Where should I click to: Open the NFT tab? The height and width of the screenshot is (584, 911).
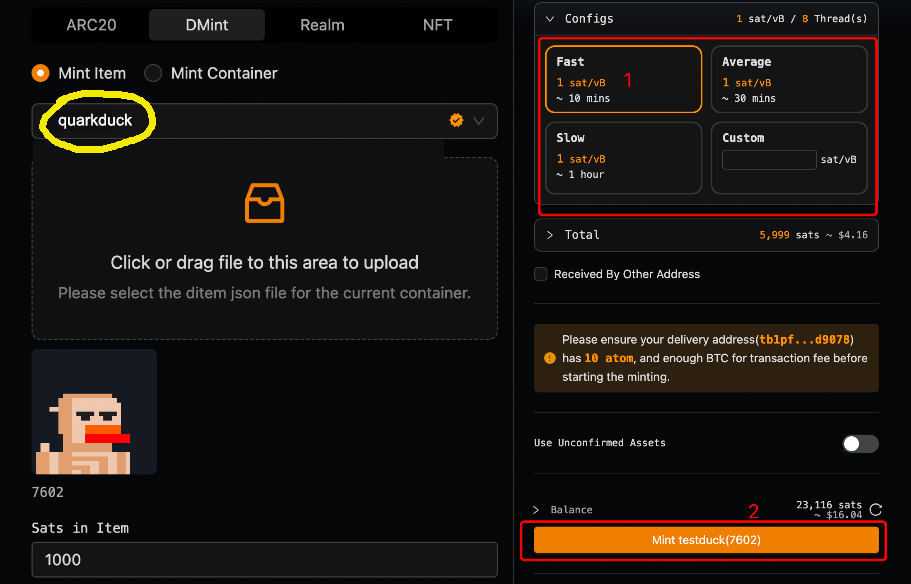pos(438,25)
